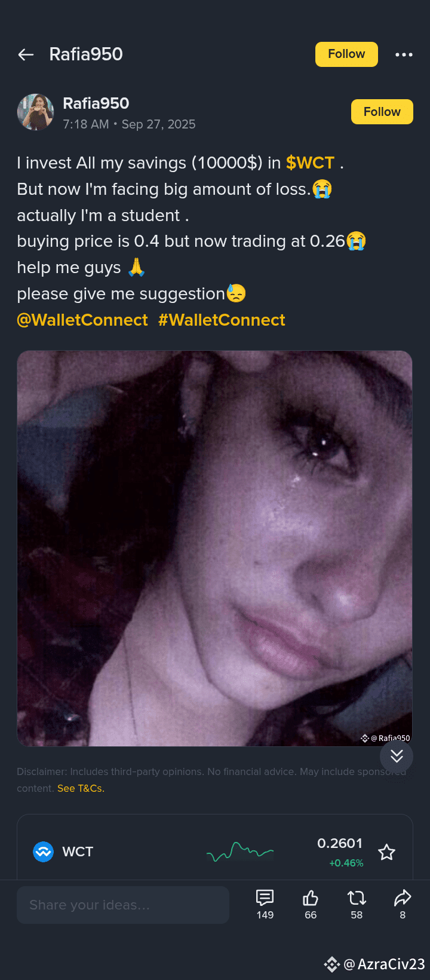Open the @WalletConnect mention
The width and height of the screenshot is (430, 980).
[82, 320]
